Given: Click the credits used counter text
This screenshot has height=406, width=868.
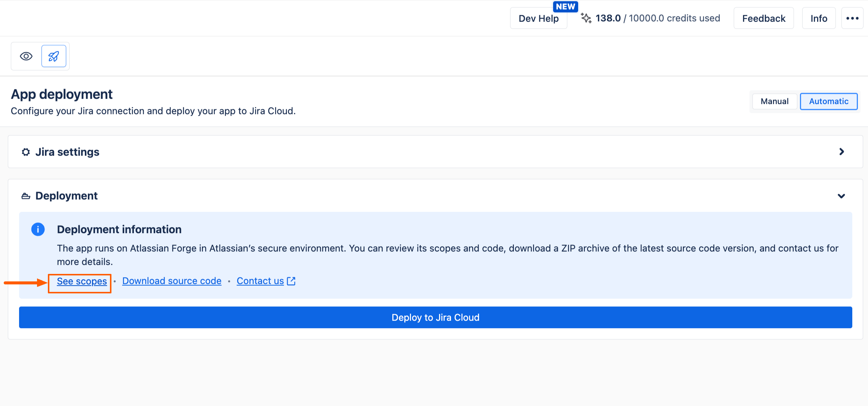Looking at the screenshot, I should [658, 18].
